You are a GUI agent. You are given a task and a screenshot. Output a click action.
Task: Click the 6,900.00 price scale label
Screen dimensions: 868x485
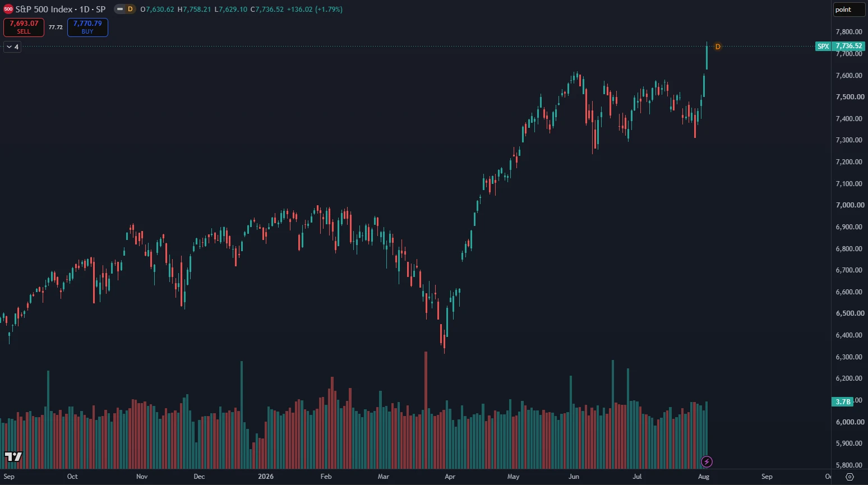click(x=849, y=227)
